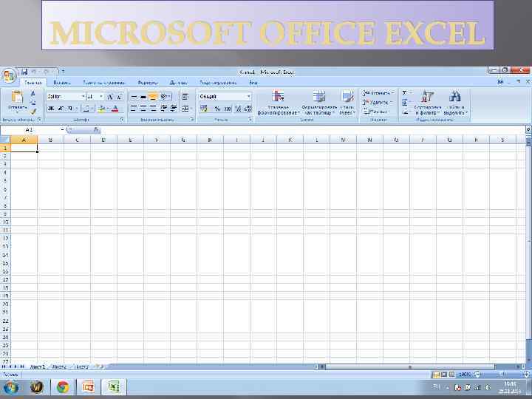Click Format as Table icon

pos(319,96)
